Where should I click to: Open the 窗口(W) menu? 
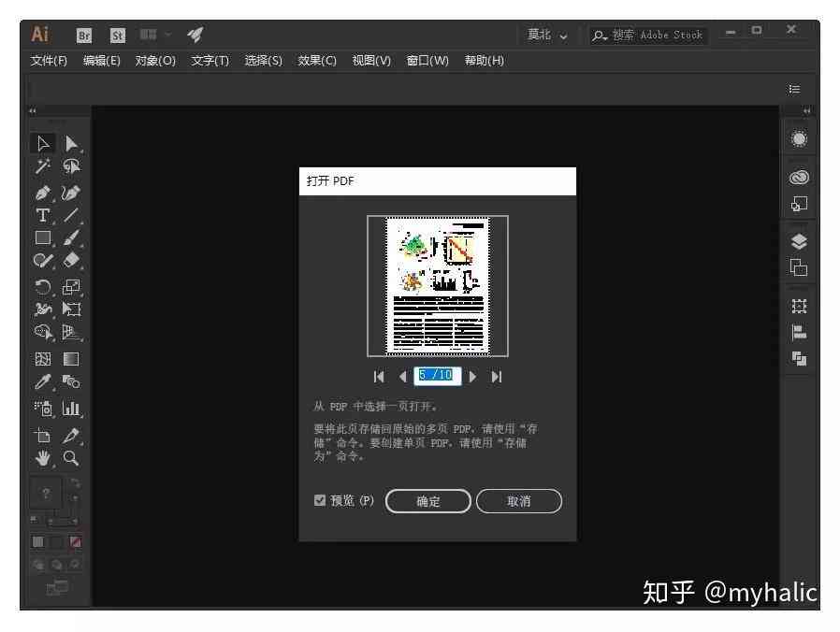point(427,61)
